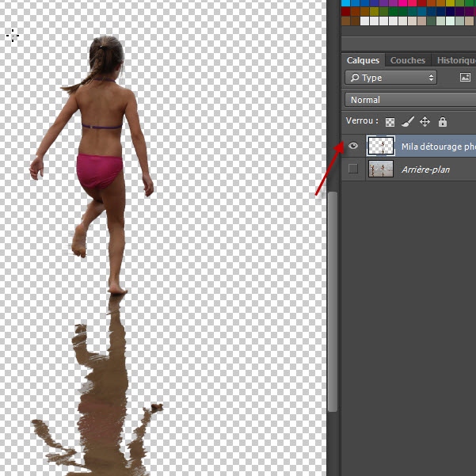Enable lock transparent pixels checkerboard icon

coord(390,122)
